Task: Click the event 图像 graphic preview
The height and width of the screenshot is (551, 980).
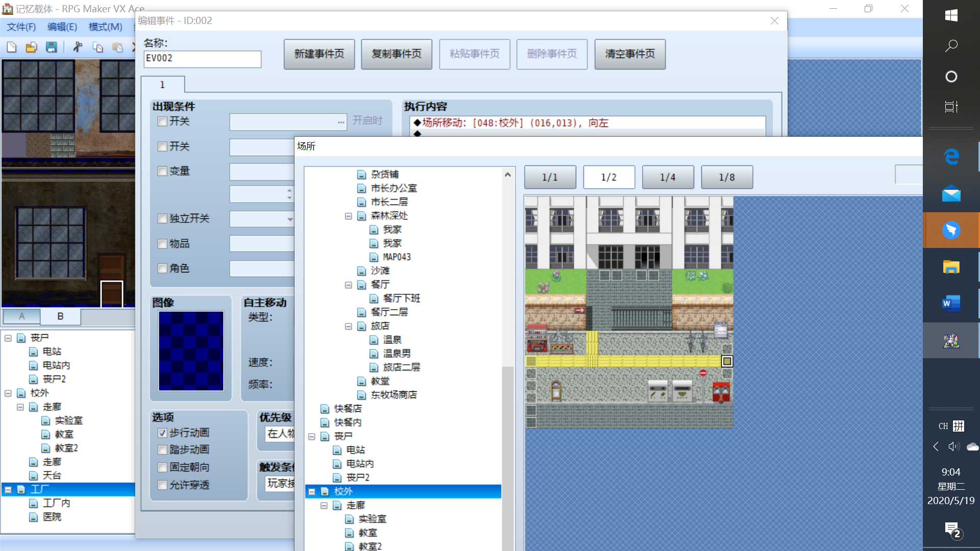Action: coord(191,351)
